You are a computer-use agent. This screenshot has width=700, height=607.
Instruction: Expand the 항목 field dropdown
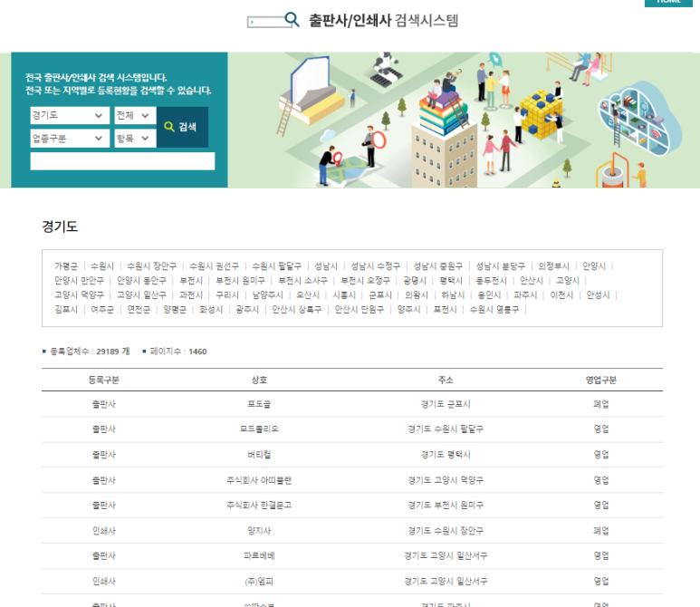[133, 139]
